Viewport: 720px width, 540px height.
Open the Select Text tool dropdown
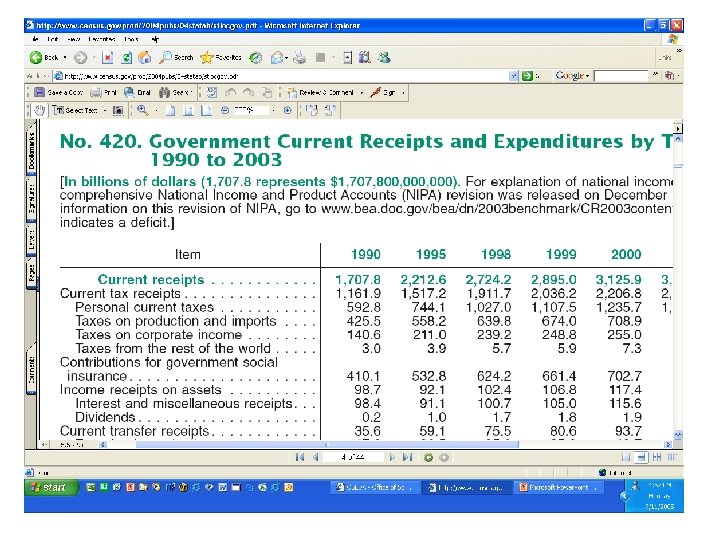click(105, 110)
